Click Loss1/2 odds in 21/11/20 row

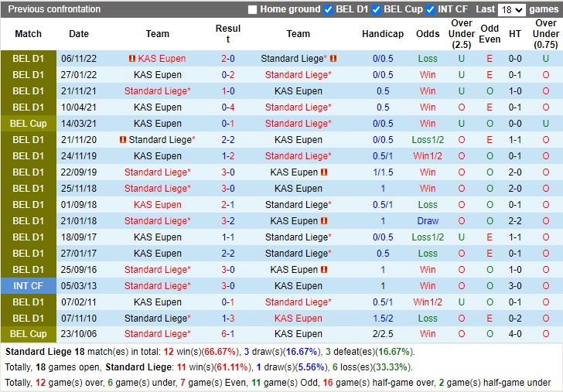pyautogui.click(x=428, y=140)
